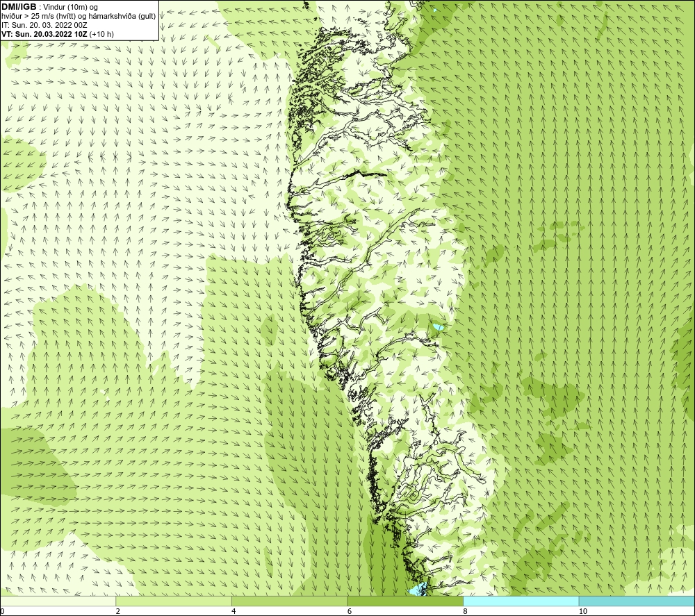This screenshot has width=695, height=616.
Task: Select the medium green 4–6 m/s colorbar swatch
Action: [289, 601]
